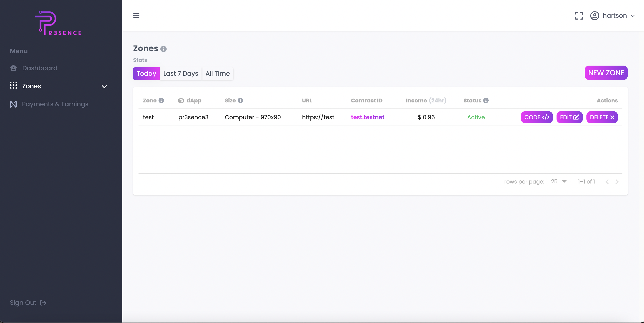Open Payments & Earnings menu item
Screen dimensions: 644x323
pos(55,104)
